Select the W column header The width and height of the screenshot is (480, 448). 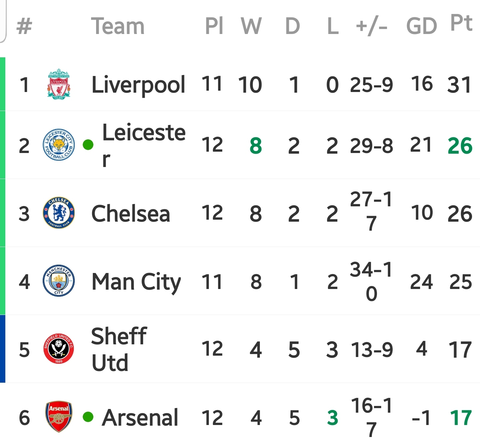(x=251, y=26)
